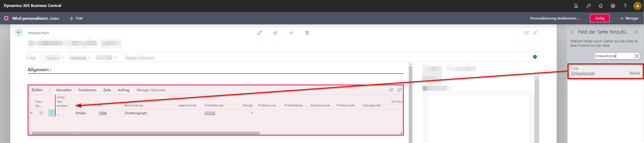
Task: Click the Menge column header
Action: pos(248,105)
